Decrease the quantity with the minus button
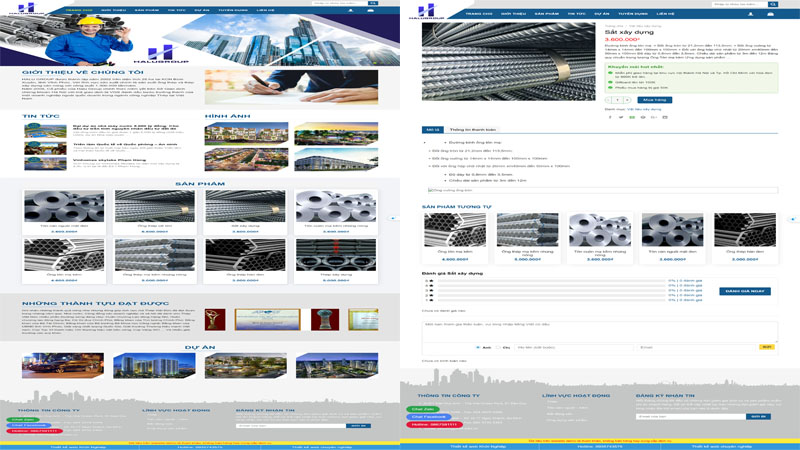Viewport: 800px width, 450px height. pyautogui.click(x=608, y=100)
